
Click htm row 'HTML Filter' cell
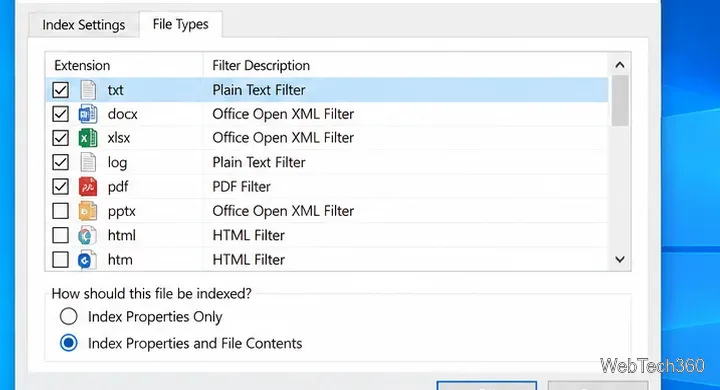pyautogui.click(x=248, y=260)
